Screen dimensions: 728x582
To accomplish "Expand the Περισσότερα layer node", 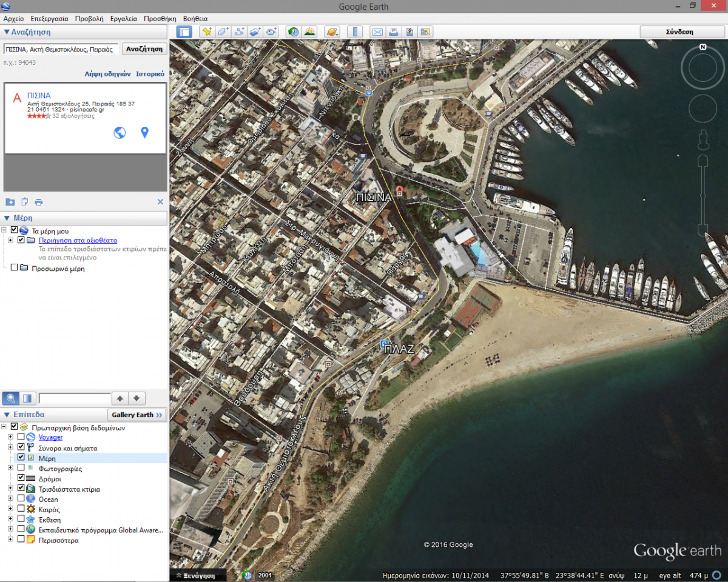I will click(10, 540).
